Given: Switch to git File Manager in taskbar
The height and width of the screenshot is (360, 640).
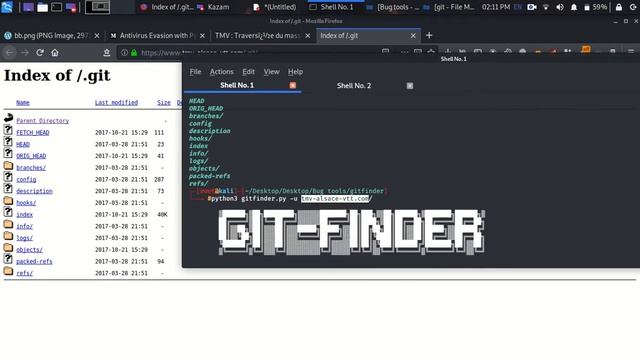Looking at the screenshot, I should coord(450,7).
